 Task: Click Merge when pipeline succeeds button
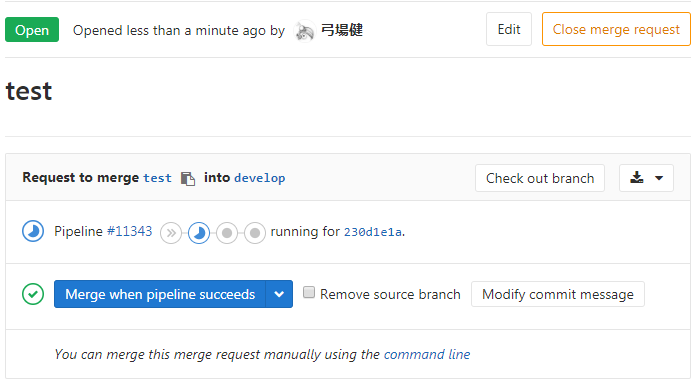click(160, 294)
